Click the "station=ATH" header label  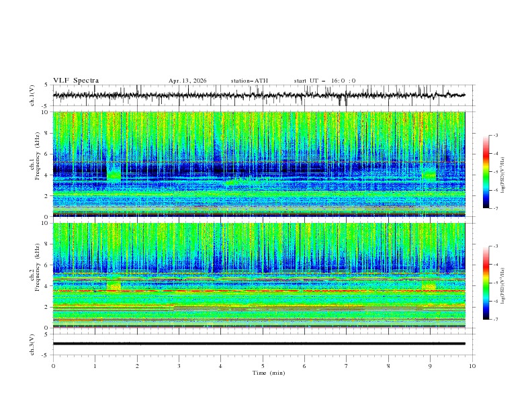[x=249, y=81]
